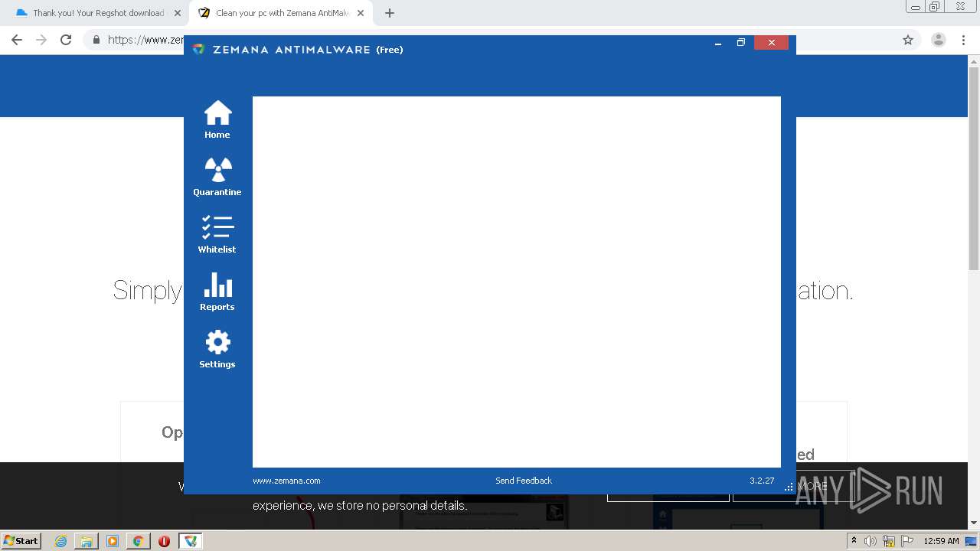
Task: Open the Whitelist section
Action: coord(217,234)
